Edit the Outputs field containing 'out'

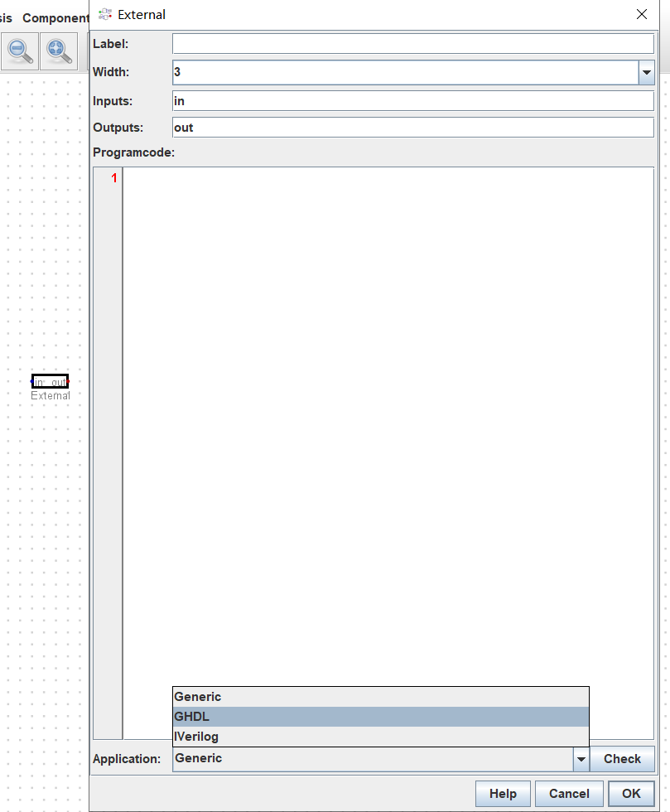click(412, 128)
